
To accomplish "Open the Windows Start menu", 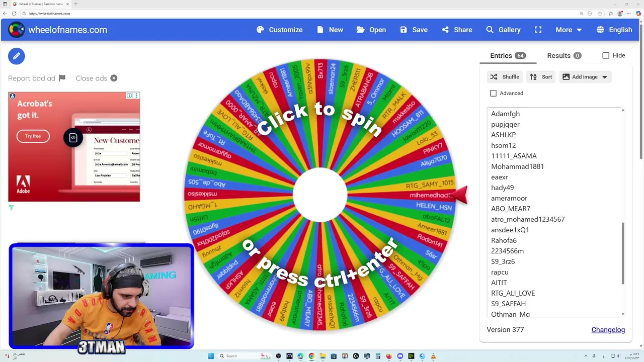I will (x=212, y=356).
